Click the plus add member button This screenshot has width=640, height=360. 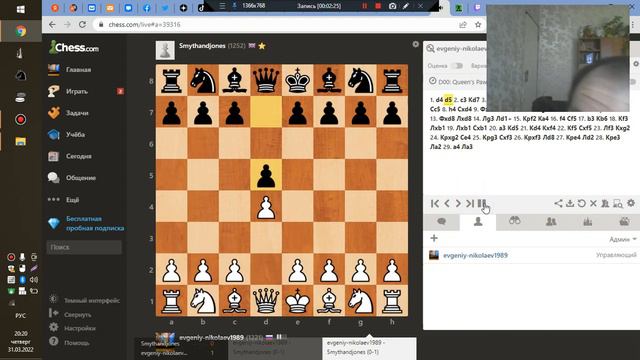point(434,238)
